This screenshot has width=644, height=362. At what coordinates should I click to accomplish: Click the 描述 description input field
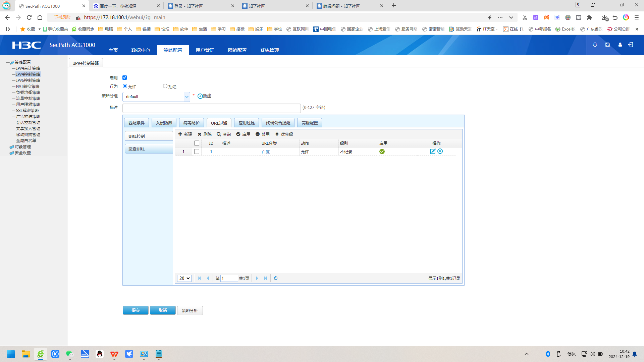[x=211, y=108]
